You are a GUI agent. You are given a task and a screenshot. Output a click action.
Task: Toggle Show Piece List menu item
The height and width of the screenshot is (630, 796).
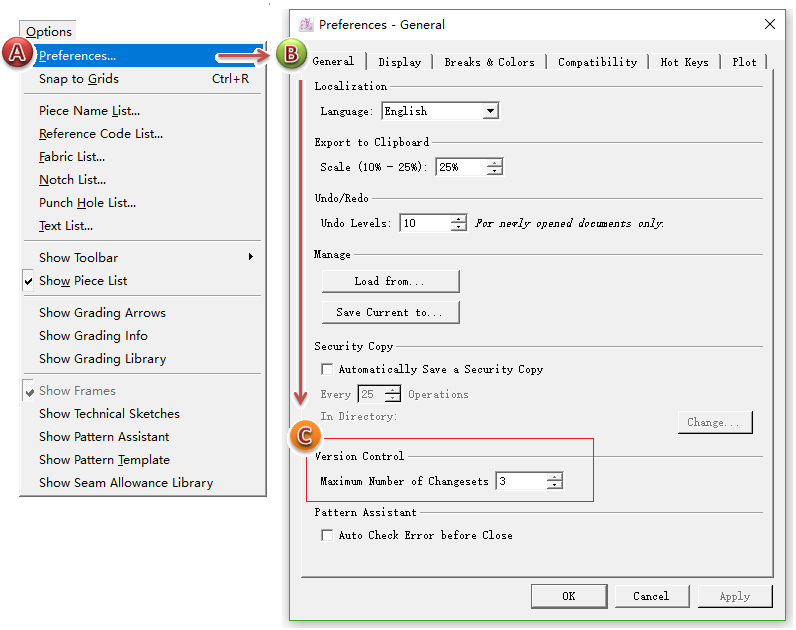[x=83, y=281]
